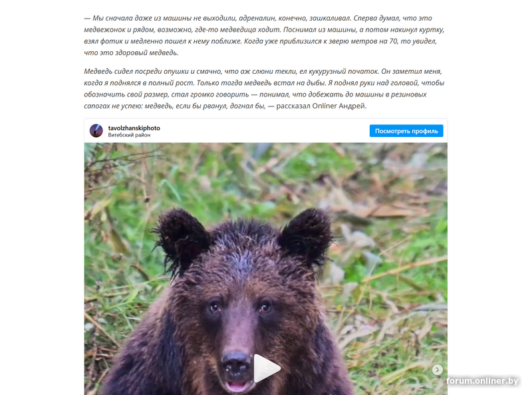The image size is (532, 395).
Task: Click the bear's right ear in photo
Action: pos(307,234)
